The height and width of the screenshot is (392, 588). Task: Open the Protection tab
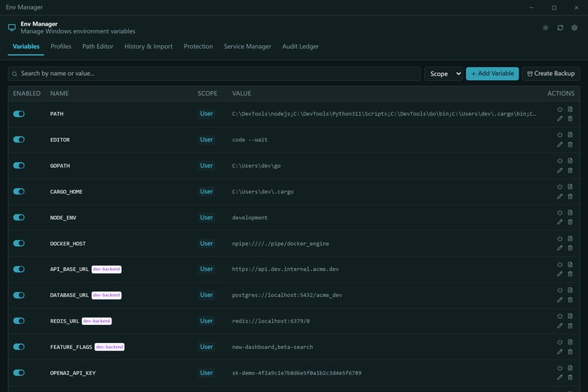click(x=198, y=47)
